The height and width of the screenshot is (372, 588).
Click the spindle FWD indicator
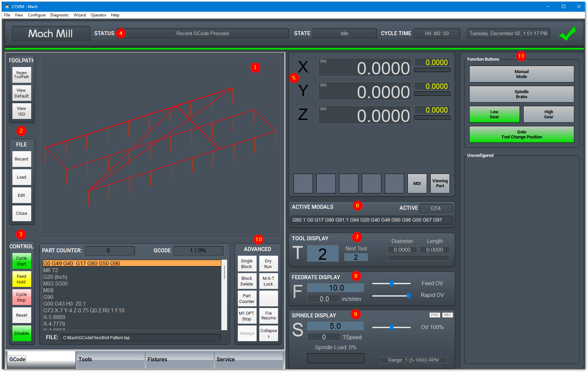[x=435, y=315]
